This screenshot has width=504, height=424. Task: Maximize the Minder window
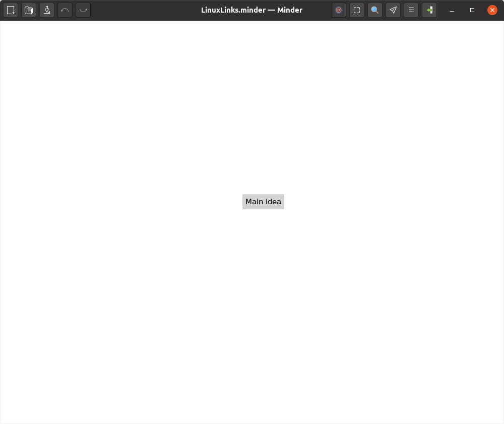point(472,10)
